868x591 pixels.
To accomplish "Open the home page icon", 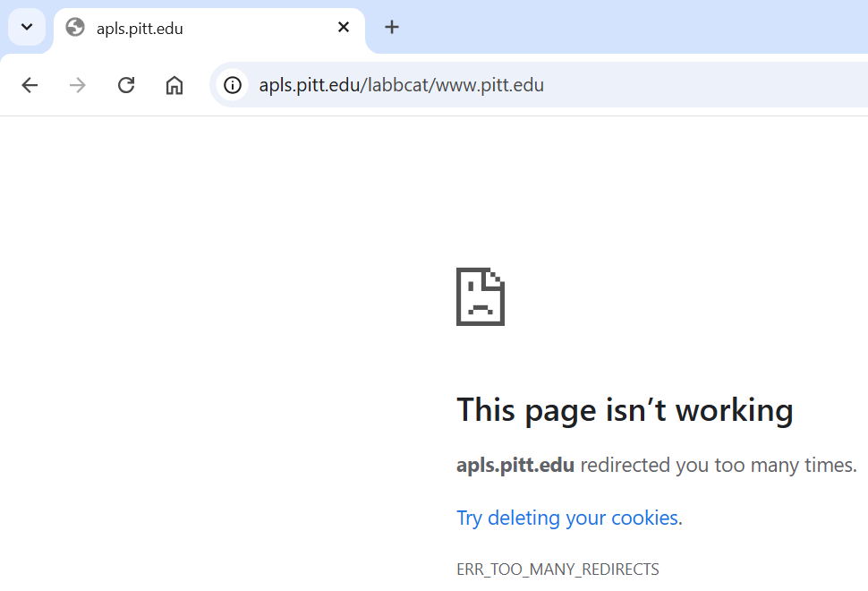I will pyautogui.click(x=174, y=85).
